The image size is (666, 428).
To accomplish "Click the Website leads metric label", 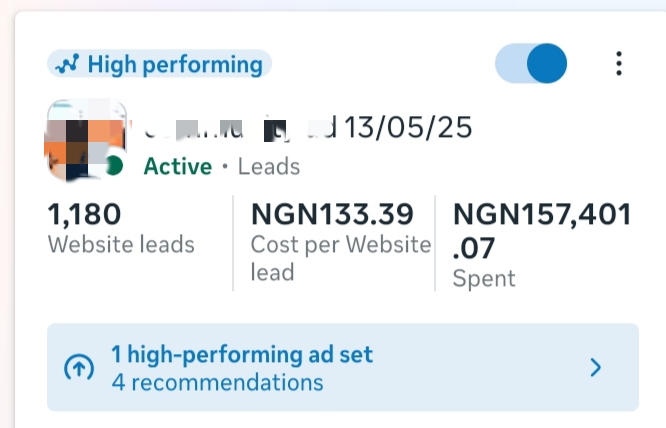I will pyautogui.click(x=121, y=244).
